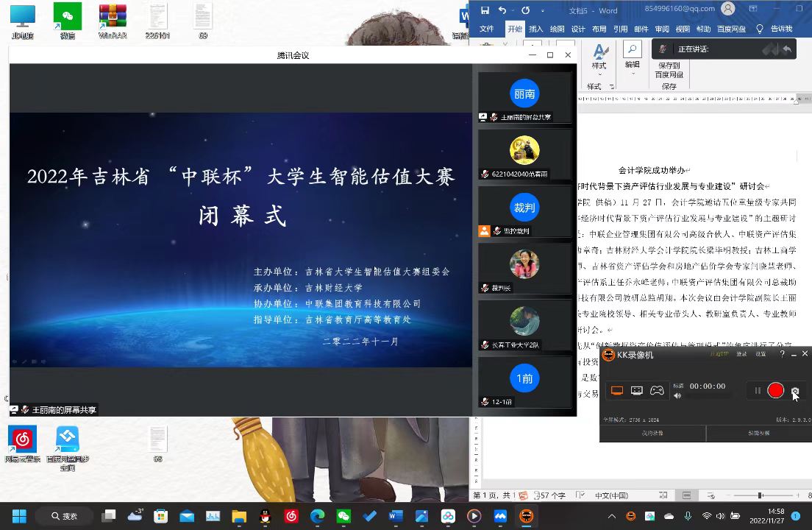Viewport: 812px width, 530px height.
Task: Adjust the zoom slider in Word status bar
Action: [x=759, y=495]
